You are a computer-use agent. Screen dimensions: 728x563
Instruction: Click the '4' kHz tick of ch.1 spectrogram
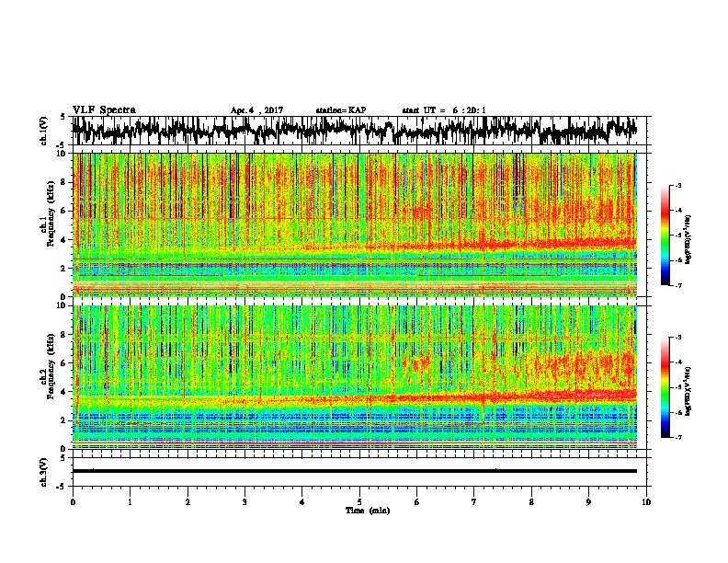click(65, 240)
